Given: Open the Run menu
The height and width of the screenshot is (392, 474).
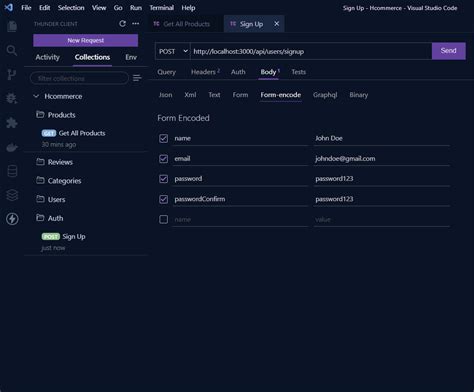Looking at the screenshot, I should pyautogui.click(x=136, y=8).
